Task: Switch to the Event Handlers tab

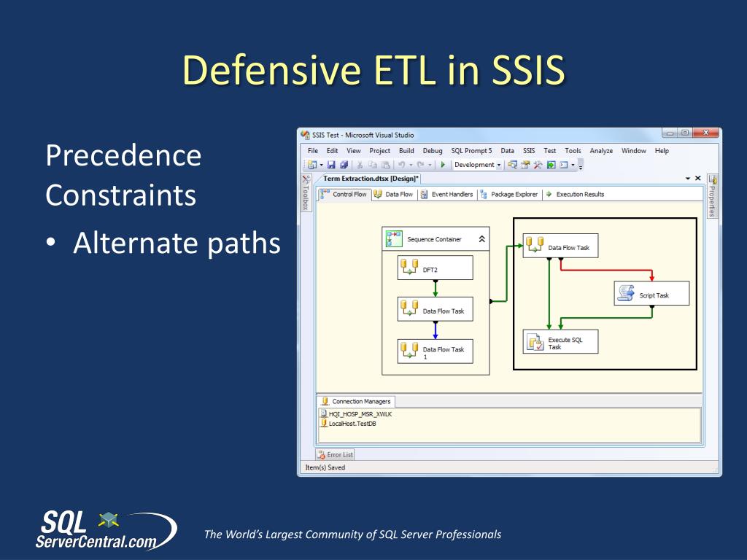Action: pos(447,194)
